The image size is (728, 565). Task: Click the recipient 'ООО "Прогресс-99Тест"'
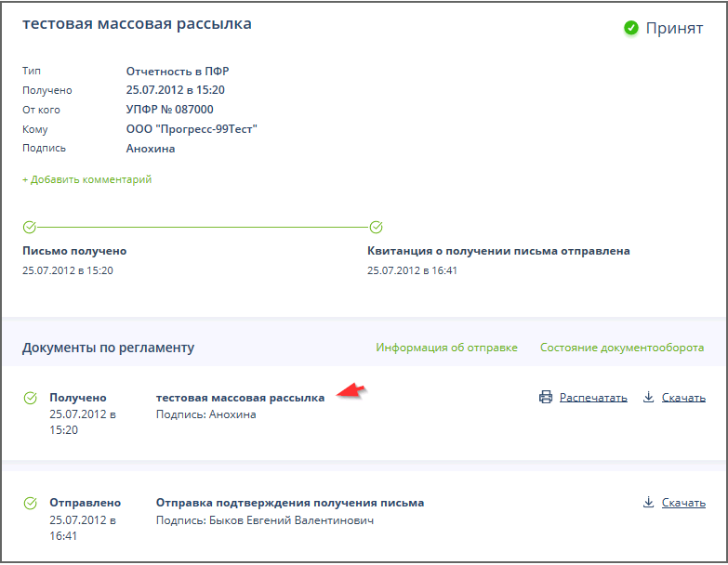coord(191,129)
